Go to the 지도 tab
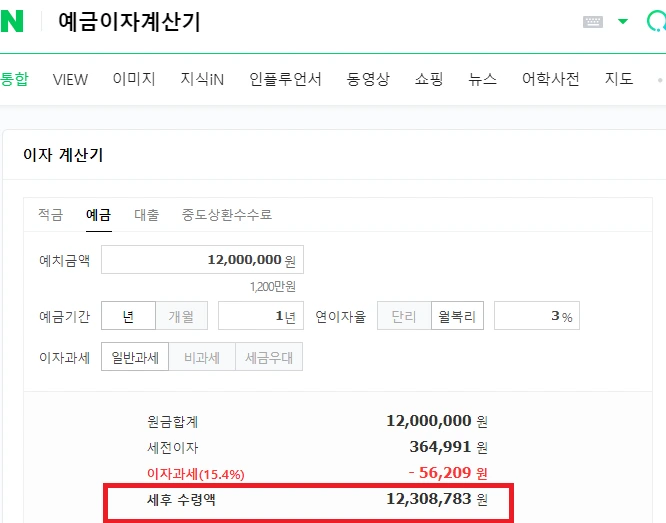 coord(619,79)
